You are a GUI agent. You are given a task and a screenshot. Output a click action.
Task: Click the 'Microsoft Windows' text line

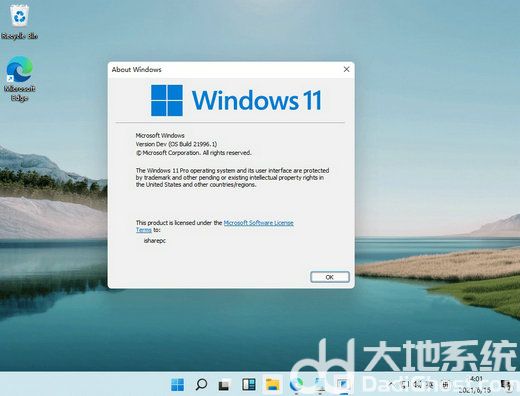tap(160, 135)
